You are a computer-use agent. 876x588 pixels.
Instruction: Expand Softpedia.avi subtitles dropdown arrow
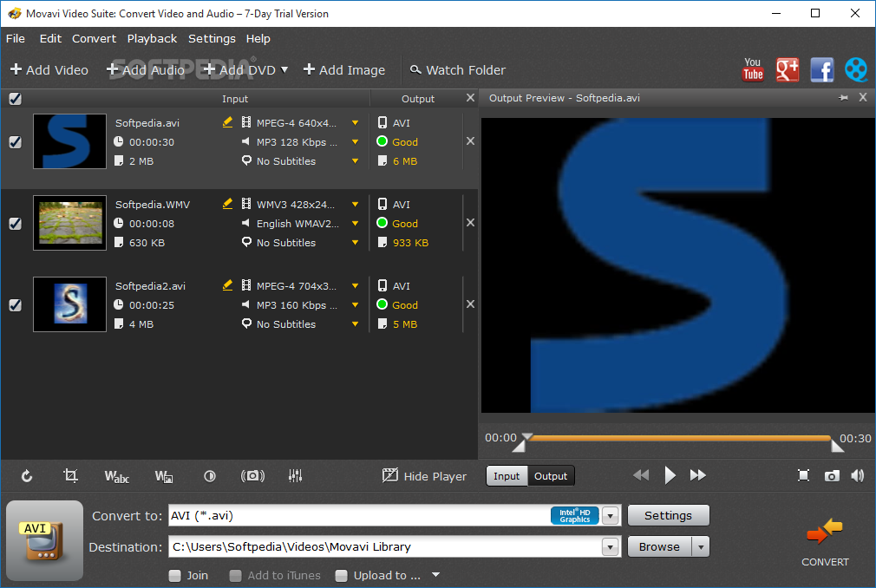(356, 160)
